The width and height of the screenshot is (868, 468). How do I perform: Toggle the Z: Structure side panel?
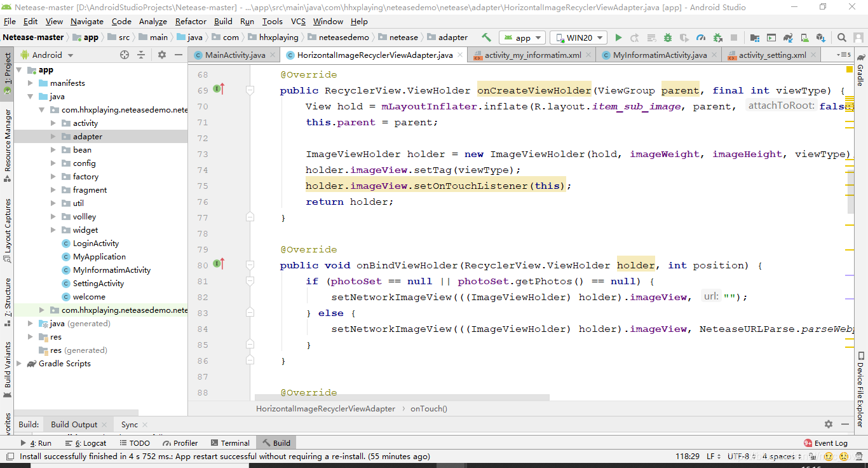[x=7, y=301]
